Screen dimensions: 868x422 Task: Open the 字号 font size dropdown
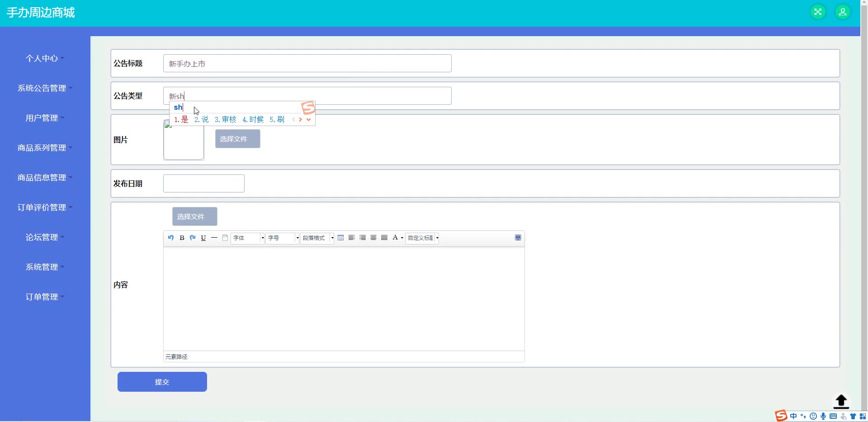(283, 238)
